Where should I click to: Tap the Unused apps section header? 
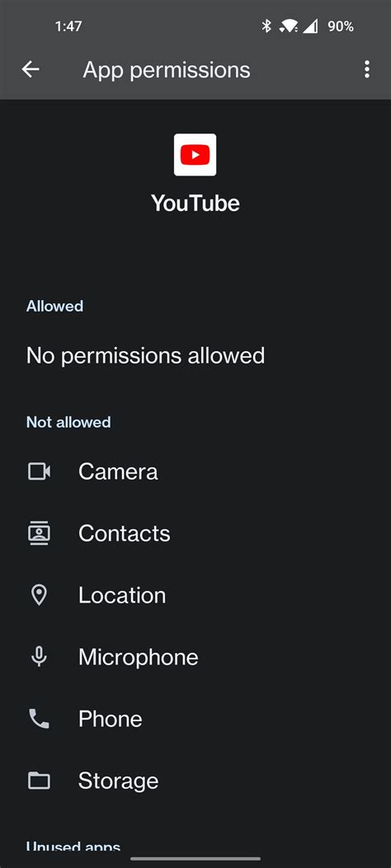73,847
